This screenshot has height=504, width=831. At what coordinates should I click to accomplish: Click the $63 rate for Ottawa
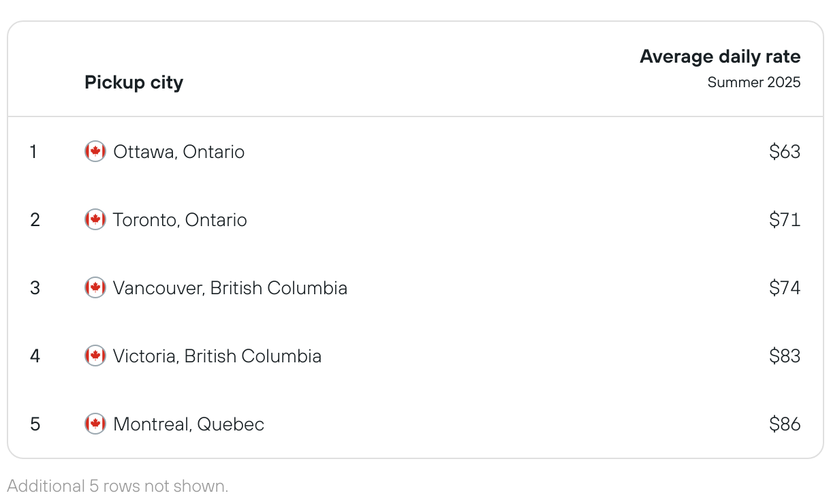pos(785,151)
